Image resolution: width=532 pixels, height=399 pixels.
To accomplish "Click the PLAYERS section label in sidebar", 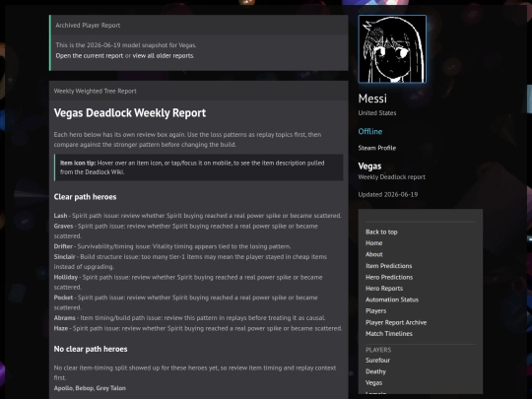I will click(x=378, y=350).
